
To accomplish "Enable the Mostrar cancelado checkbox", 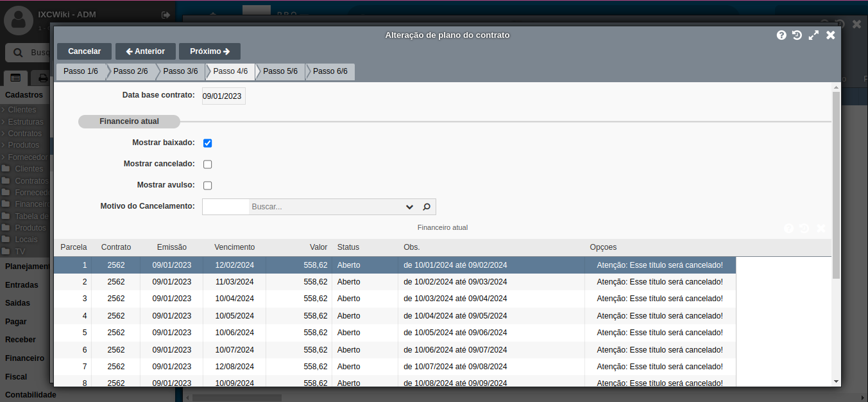I will click(x=207, y=164).
